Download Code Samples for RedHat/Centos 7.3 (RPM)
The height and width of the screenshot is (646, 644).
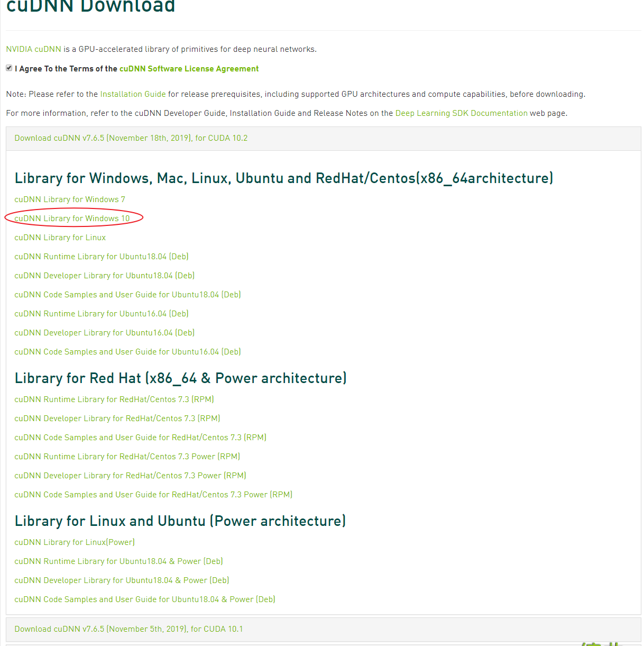(140, 438)
